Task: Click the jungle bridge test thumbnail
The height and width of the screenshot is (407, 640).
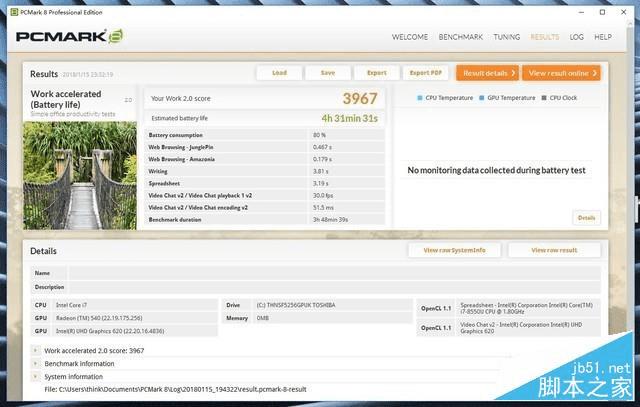Action: point(80,176)
